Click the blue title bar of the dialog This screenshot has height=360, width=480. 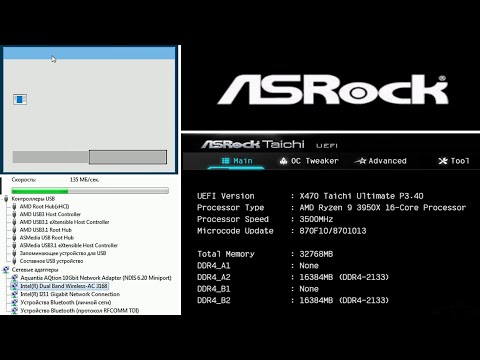click(x=89, y=53)
